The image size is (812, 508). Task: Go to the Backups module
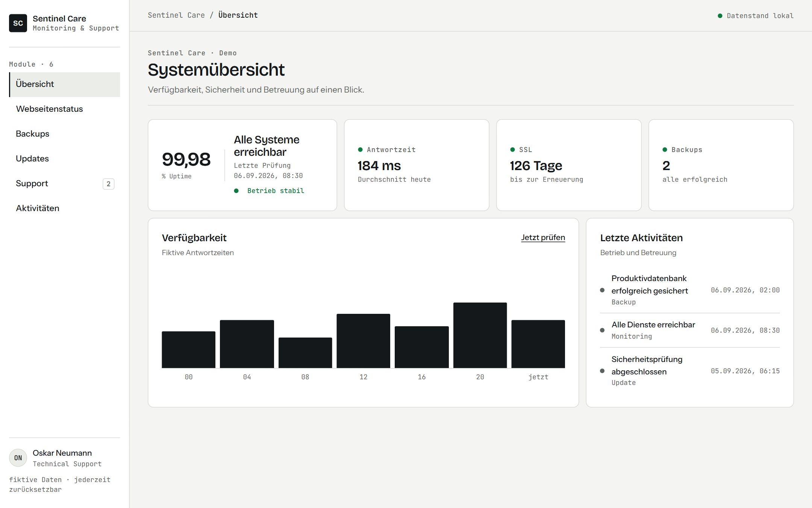[65, 134]
